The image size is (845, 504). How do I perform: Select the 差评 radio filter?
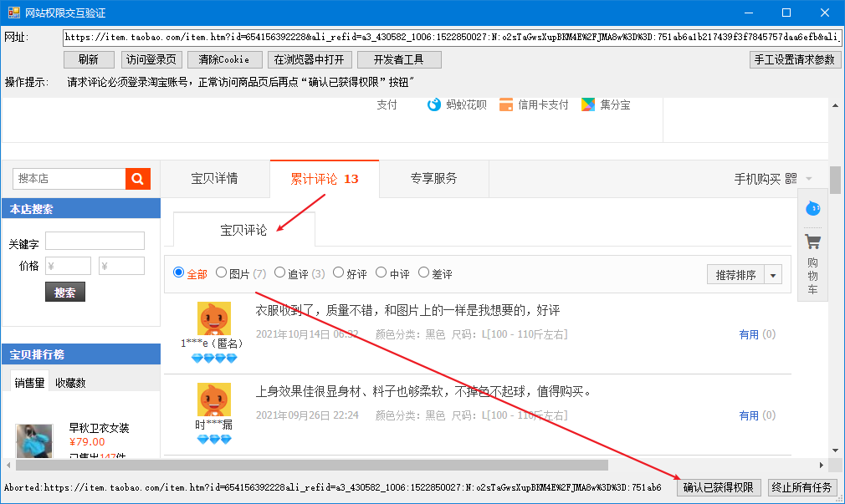click(423, 272)
